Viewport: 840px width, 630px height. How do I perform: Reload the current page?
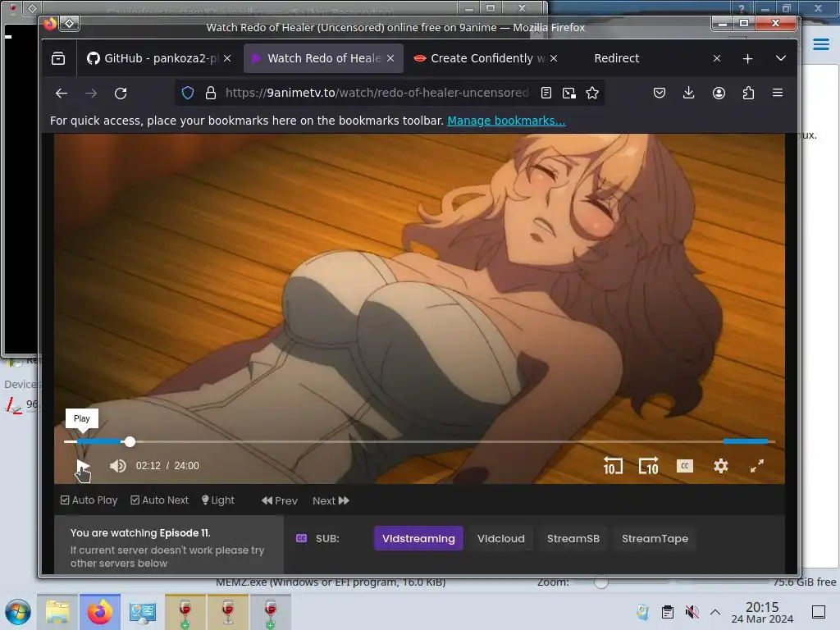point(121,94)
